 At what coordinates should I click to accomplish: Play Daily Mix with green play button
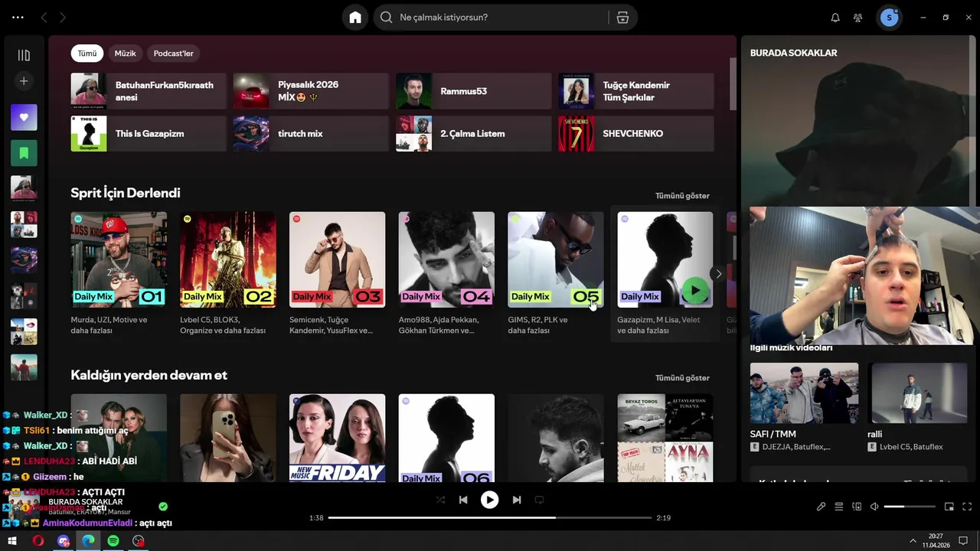pyautogui.click(x=694, y=290)
